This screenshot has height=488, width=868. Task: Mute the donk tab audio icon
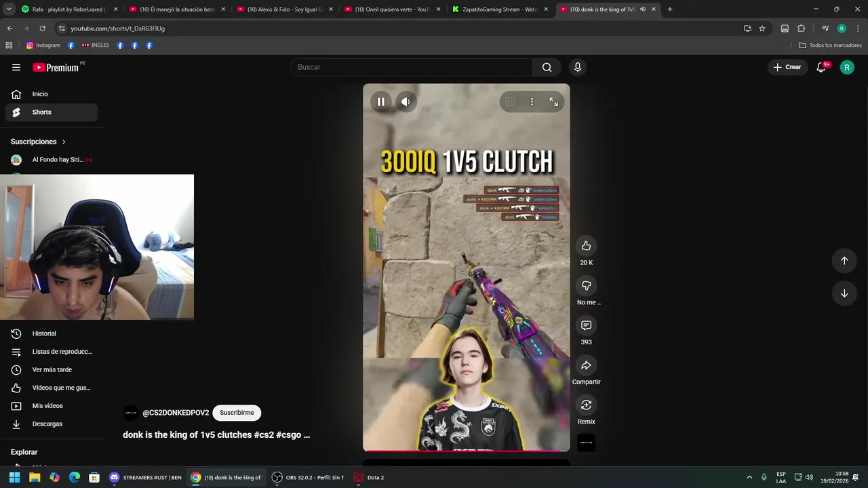(642, 9)
